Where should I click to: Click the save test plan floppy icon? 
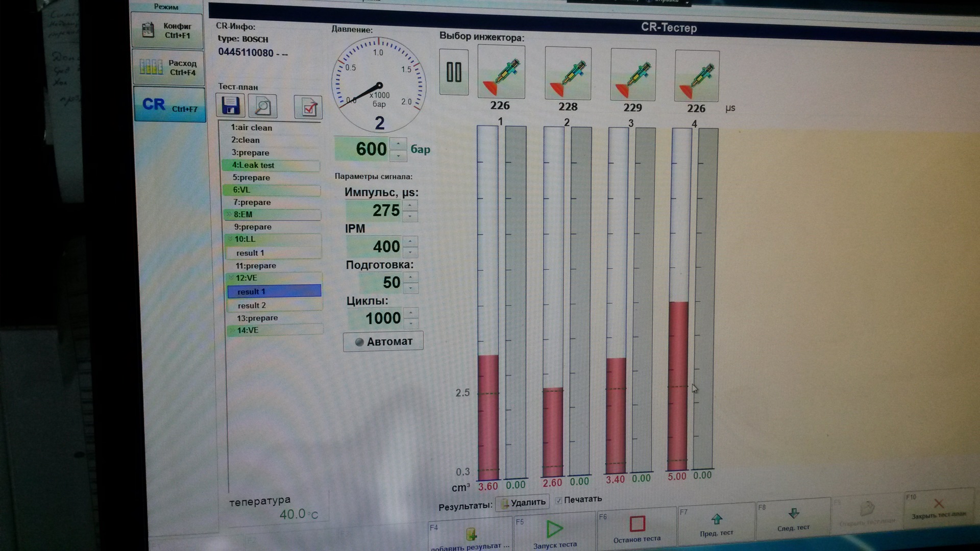click(x=230, y=106)
